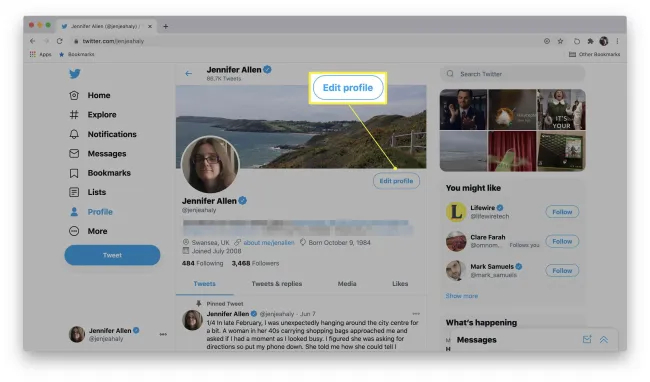Open the Chrome three-dot menu
The width and height of the screenshot is (650, 382).
click(x=617, y=41)
